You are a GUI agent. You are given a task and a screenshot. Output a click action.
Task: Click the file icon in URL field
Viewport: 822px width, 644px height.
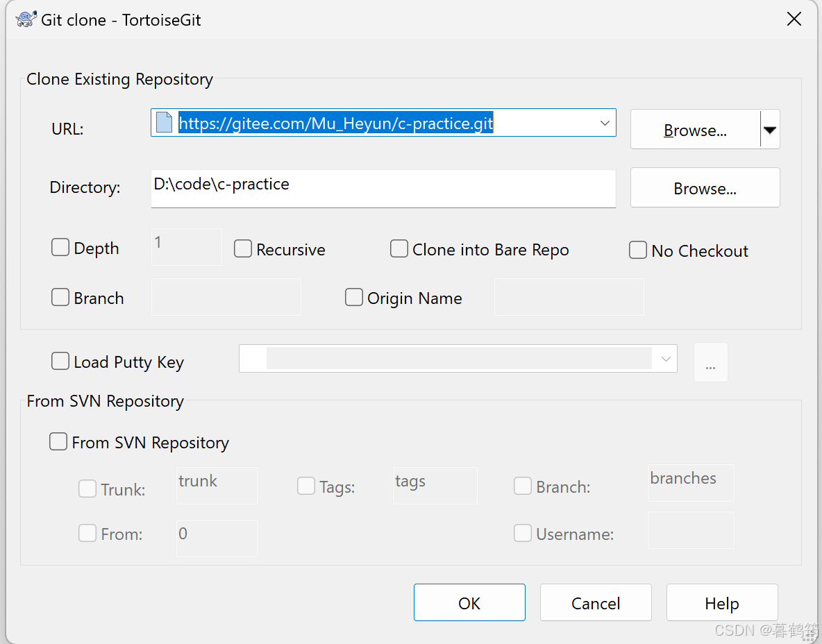164,123
